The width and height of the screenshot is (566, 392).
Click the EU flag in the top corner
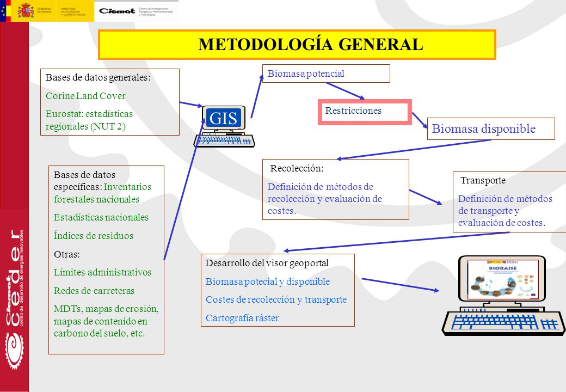coord(3,11)
